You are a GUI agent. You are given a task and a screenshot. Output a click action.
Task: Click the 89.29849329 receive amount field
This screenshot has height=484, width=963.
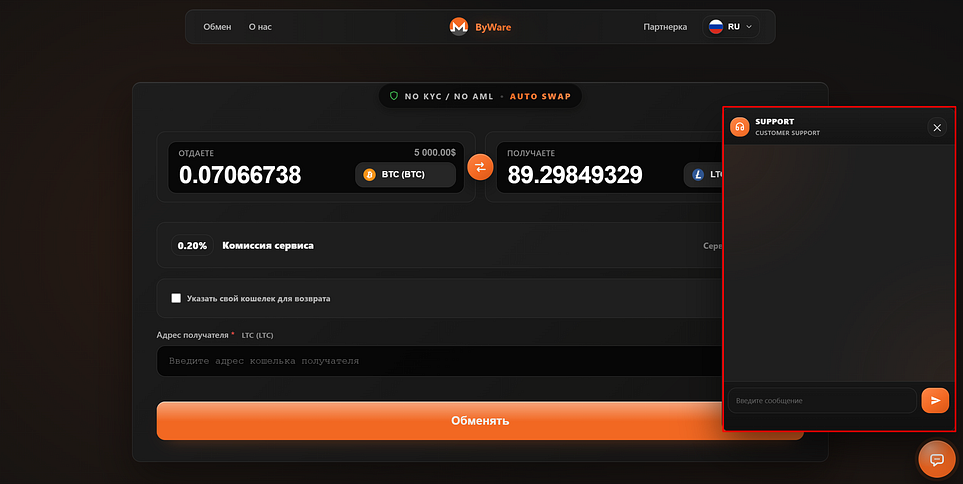coord(575,175)
